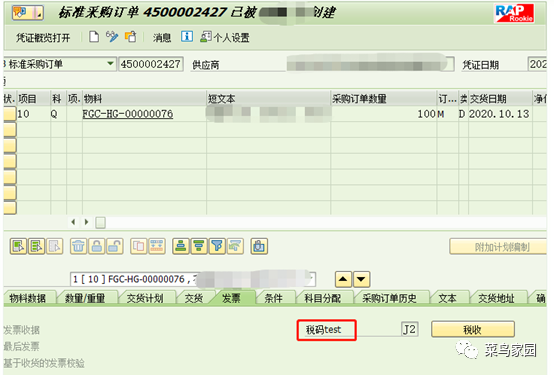The image size is (554, 375).
Task: Click the 采购订单数量 column header
Action: 384,99
